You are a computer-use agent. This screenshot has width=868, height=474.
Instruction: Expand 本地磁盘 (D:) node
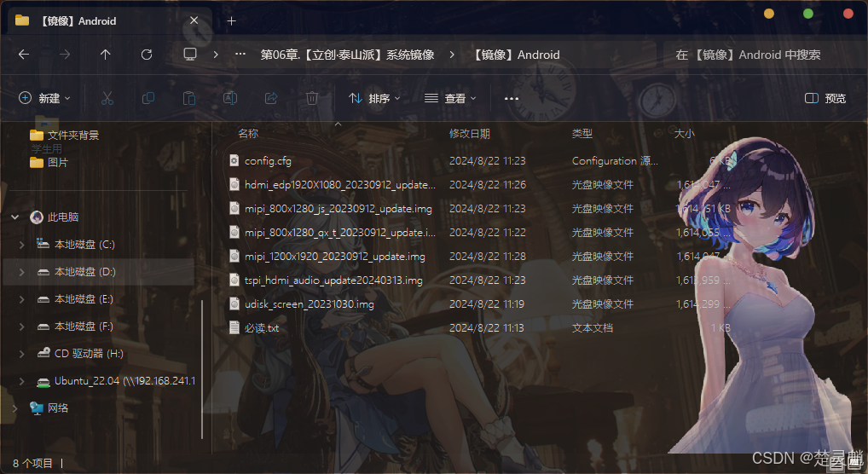coord(21,272)
